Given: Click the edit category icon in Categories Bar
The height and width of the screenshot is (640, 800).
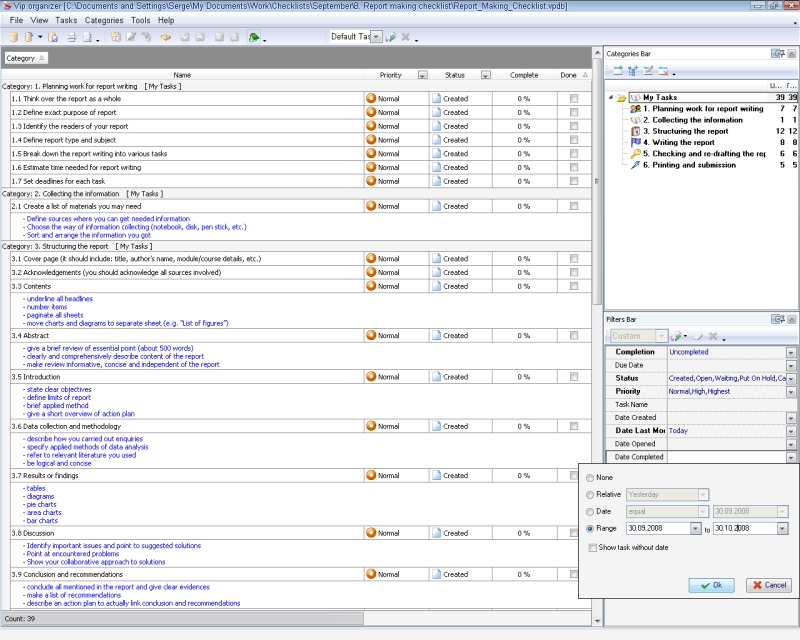Looking at the screenshot, I should click(648, 71).
